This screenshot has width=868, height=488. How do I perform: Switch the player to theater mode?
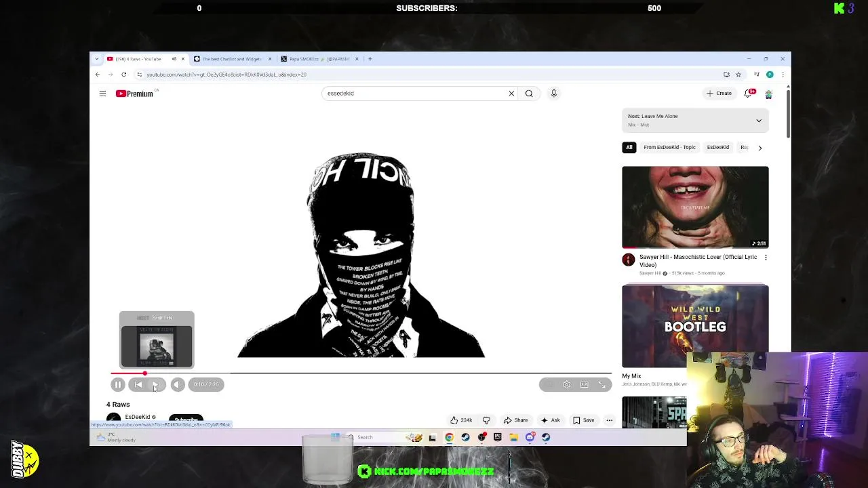tap(584, 385)
